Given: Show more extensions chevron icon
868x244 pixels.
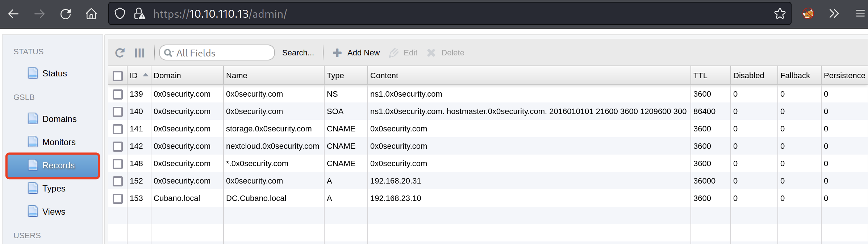Looking at the screenshot, I should [834, 14].
